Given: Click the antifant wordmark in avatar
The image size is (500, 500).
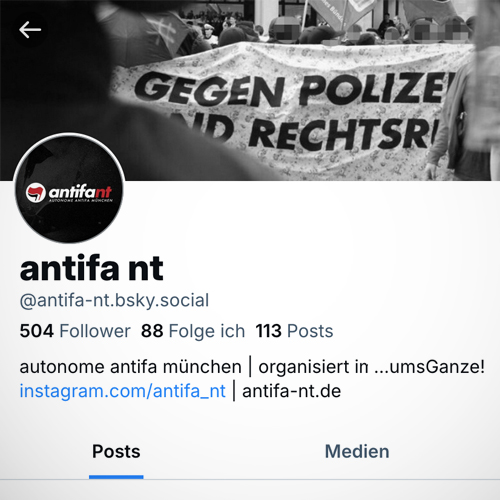Looking at the screenshot, I should pyautogui.click(x=80, y=192).
